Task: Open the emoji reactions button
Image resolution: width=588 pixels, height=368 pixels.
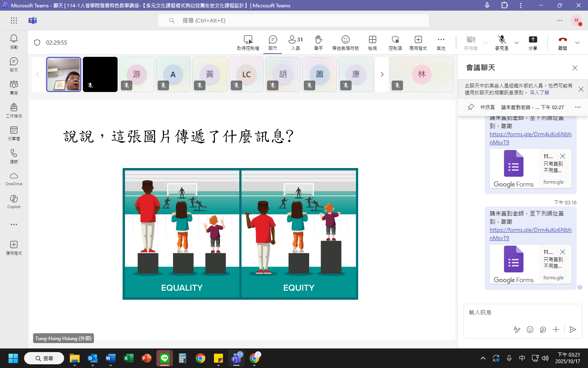Action: point(345,43)
